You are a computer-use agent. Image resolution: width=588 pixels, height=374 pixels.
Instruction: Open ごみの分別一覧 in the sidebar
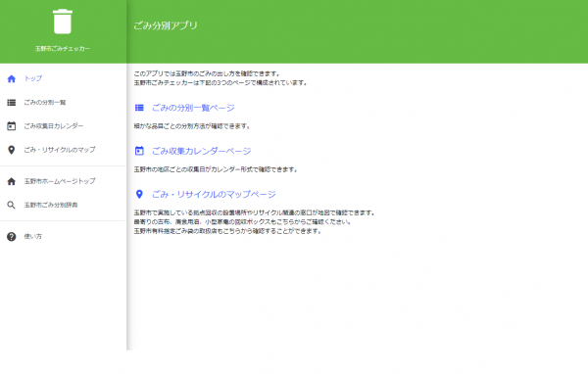pyautogui.click(x=45, y=102)
